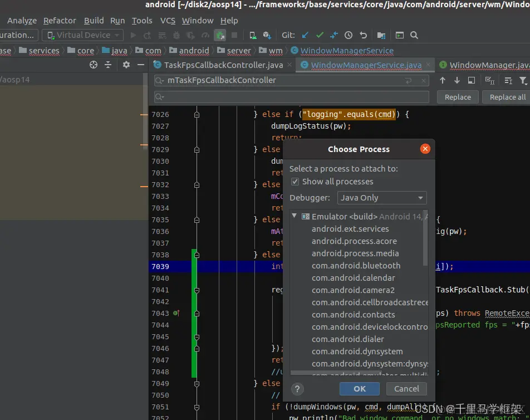Open the SDK Manager icon
Viewport: 530px width, 420px height.
tap(267, 35)
